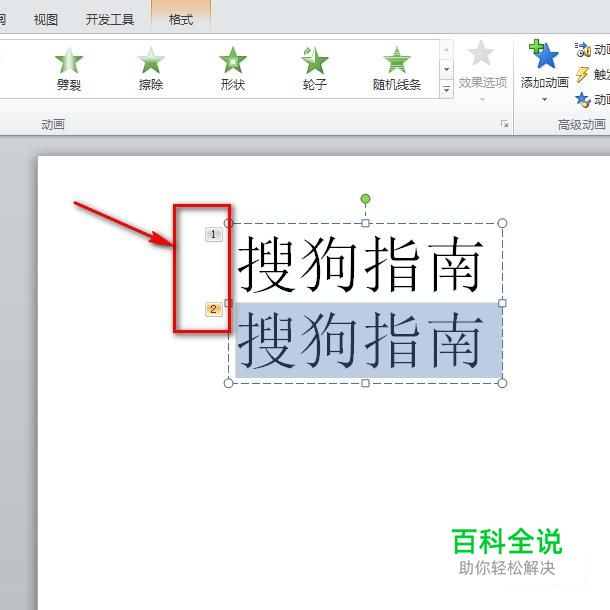Open the animation pane star icon
The width and height of the screenshot is (610, 610).
[583, 50]
